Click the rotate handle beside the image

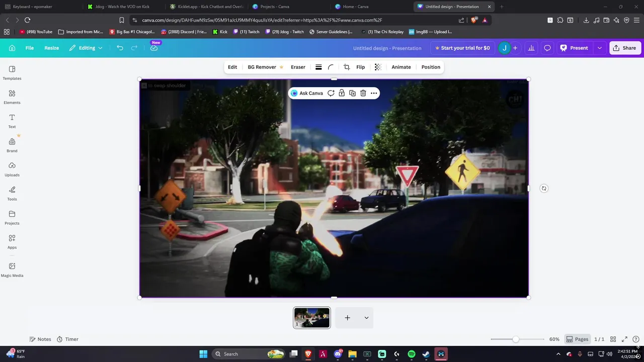544,189
